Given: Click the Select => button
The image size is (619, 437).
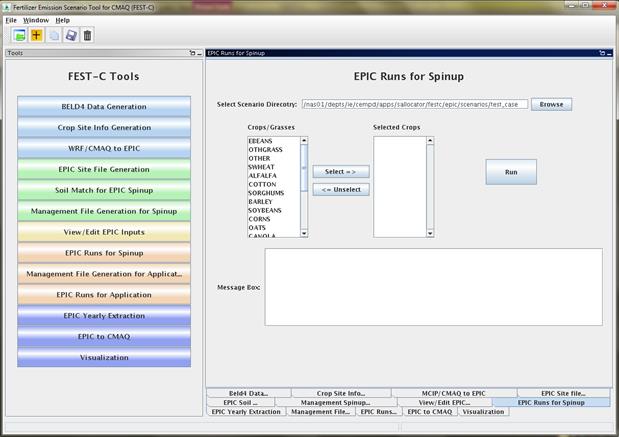Looking at the screenshot, I should point(341,172).
